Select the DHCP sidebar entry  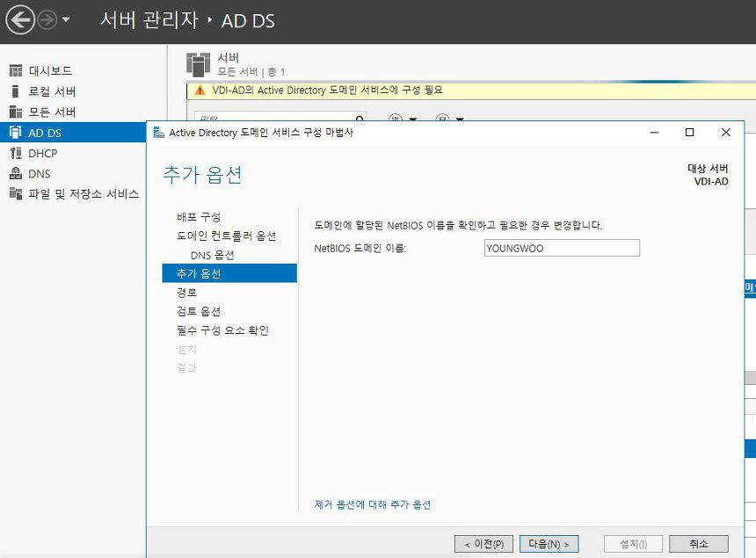coord(43,153)
